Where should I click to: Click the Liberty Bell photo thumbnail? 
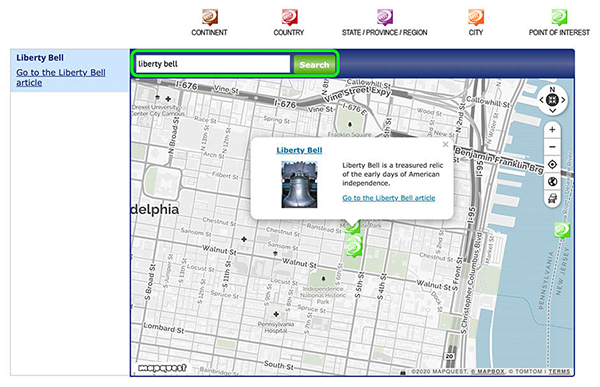(x=299, y=185)
